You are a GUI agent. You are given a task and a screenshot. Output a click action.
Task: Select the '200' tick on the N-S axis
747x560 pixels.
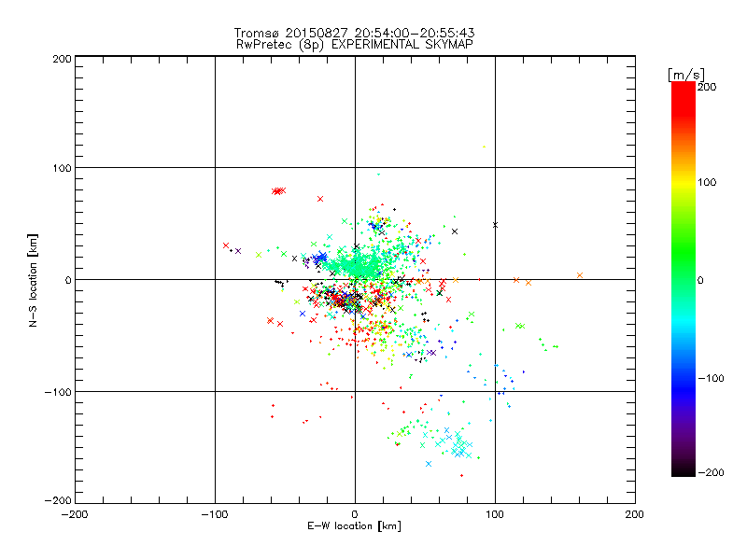click(x=62, y=59)
